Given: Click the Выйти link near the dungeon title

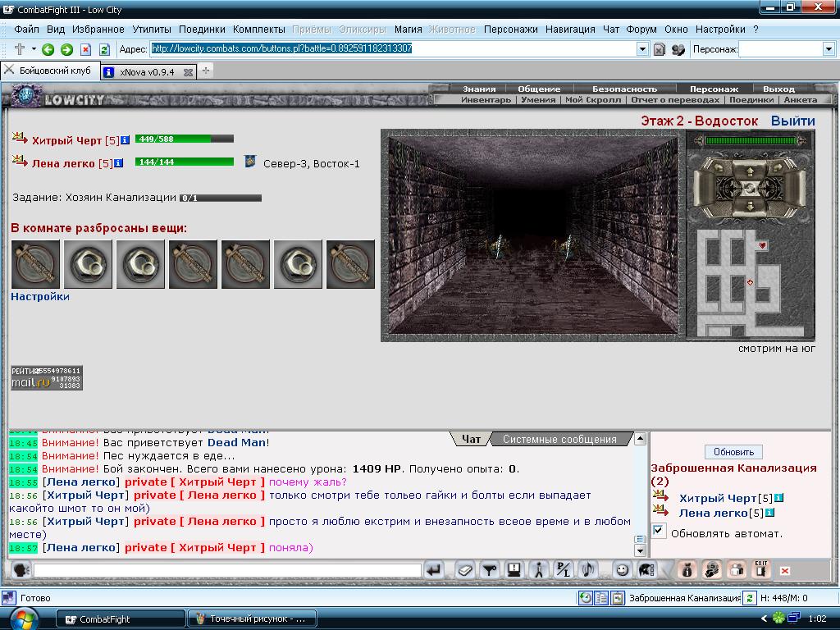Looking at the screenshot, I should (x=793, y=121).
